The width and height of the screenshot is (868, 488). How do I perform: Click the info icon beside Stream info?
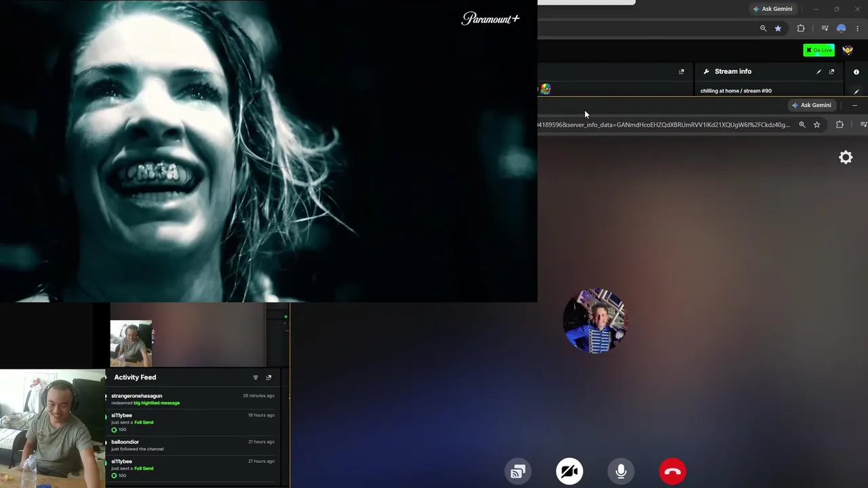pos(856,72)
